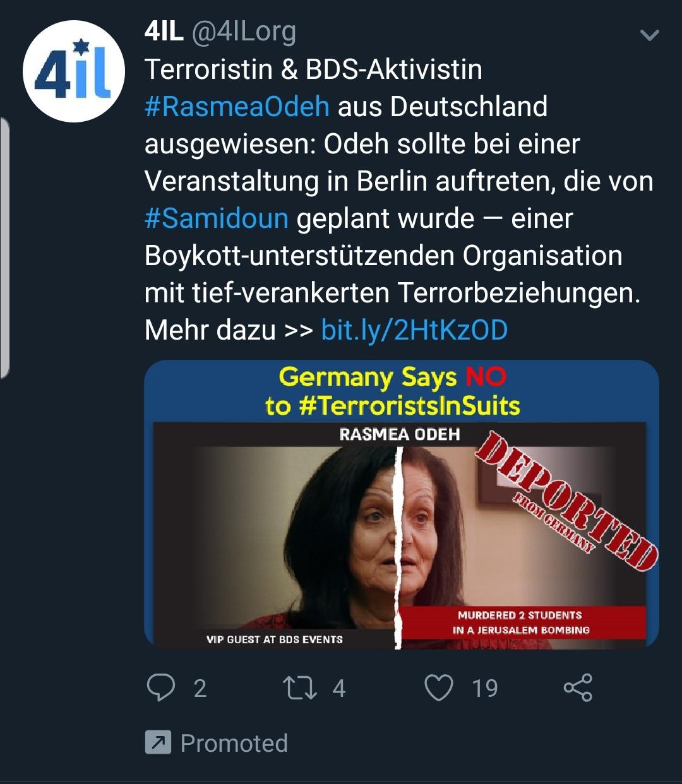
Task: Follow the bit.ly/2HtKzOD link
Action: pyautogui.click(x=414, y=330)
